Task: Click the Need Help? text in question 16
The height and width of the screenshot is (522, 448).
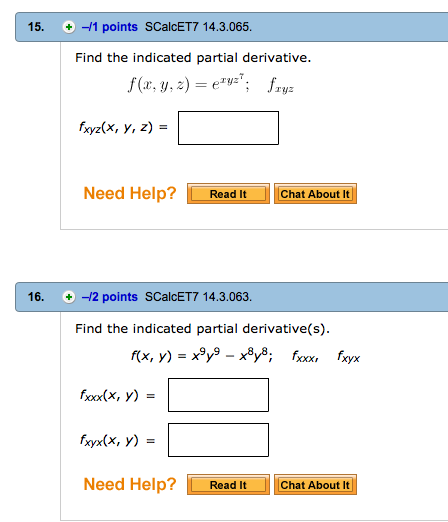Action: pyautogui.click(x=130, y=484)
